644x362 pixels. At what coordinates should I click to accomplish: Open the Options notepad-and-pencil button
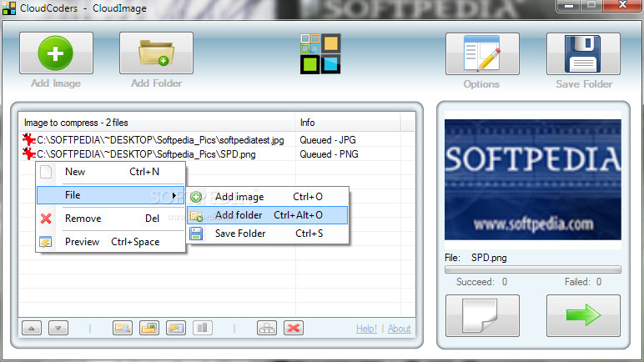pos(482,54)
